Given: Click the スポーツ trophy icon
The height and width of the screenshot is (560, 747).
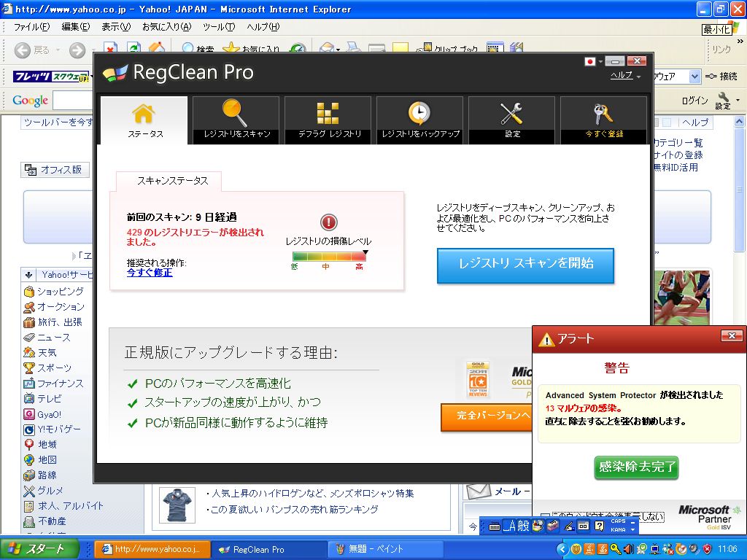Looking at the screenshot, I should tap(29, 368).
